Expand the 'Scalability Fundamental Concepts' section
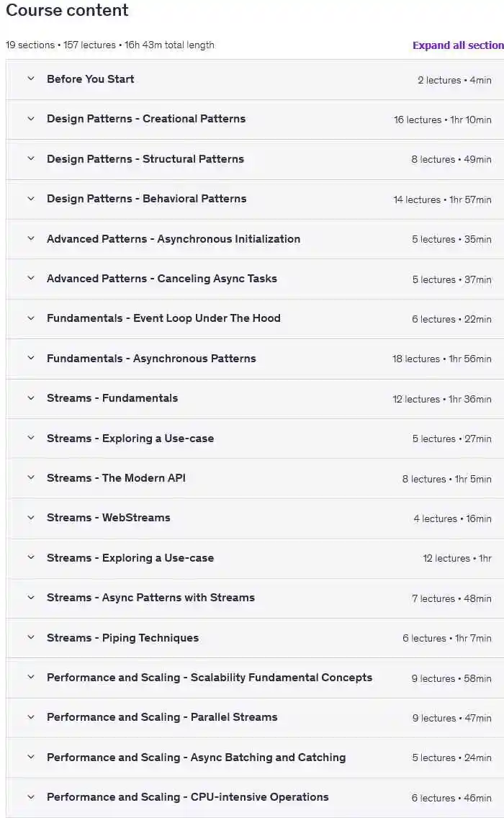Screen dimensions: 504x818 (210, 678)
